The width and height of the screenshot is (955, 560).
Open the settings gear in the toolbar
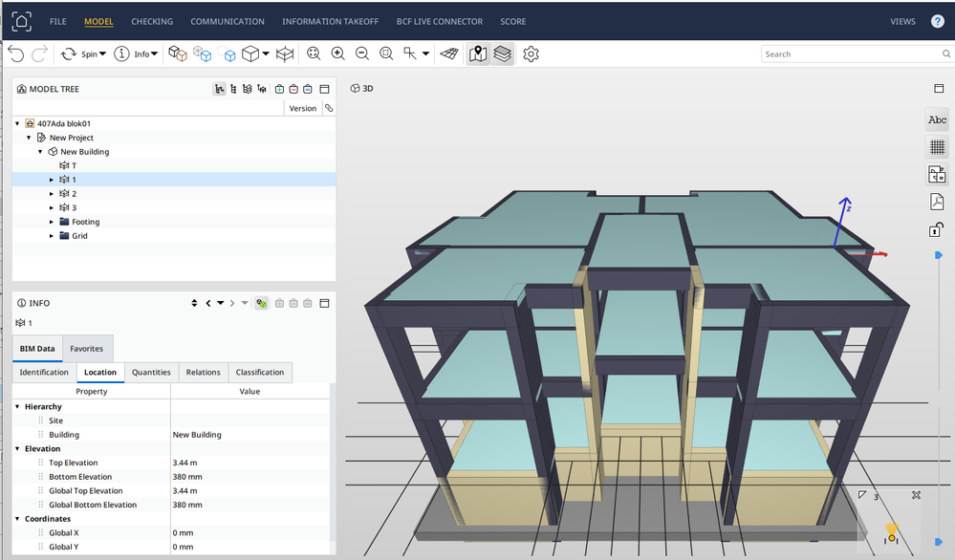click(531, 54)
